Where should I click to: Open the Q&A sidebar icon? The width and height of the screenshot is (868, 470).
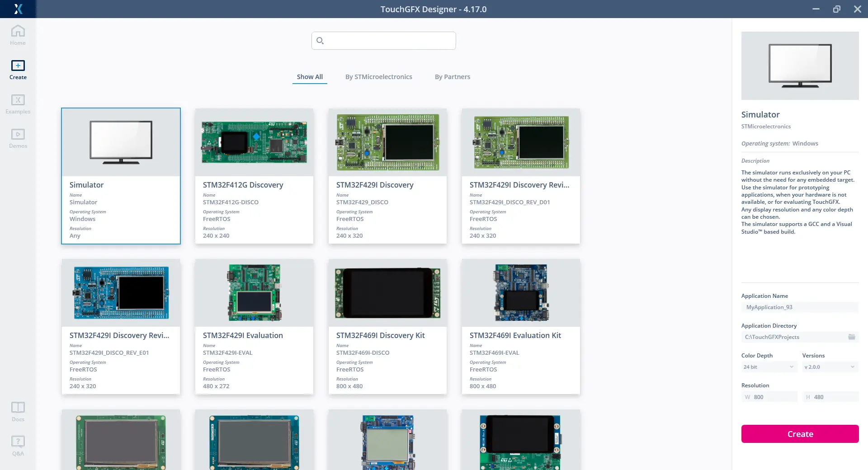[18, 446]
